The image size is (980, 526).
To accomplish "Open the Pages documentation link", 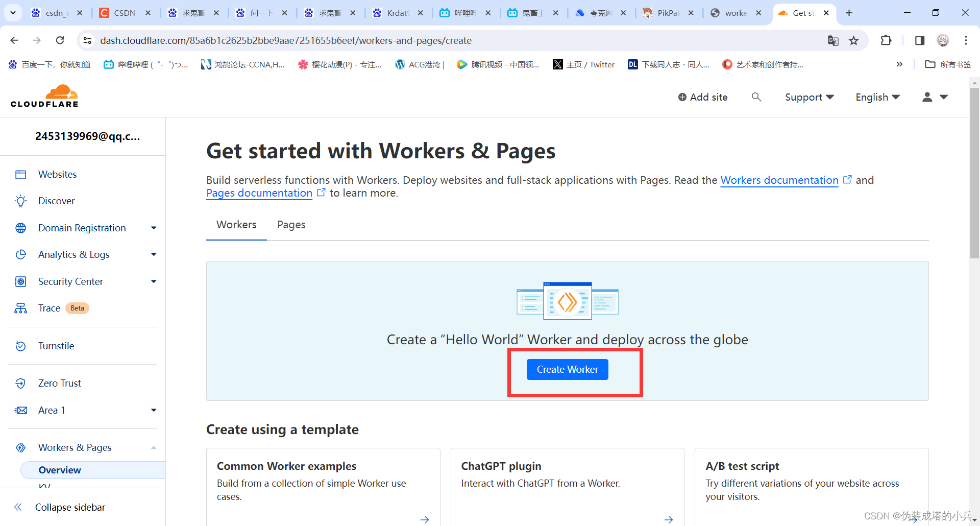I will tap(259, 193).
